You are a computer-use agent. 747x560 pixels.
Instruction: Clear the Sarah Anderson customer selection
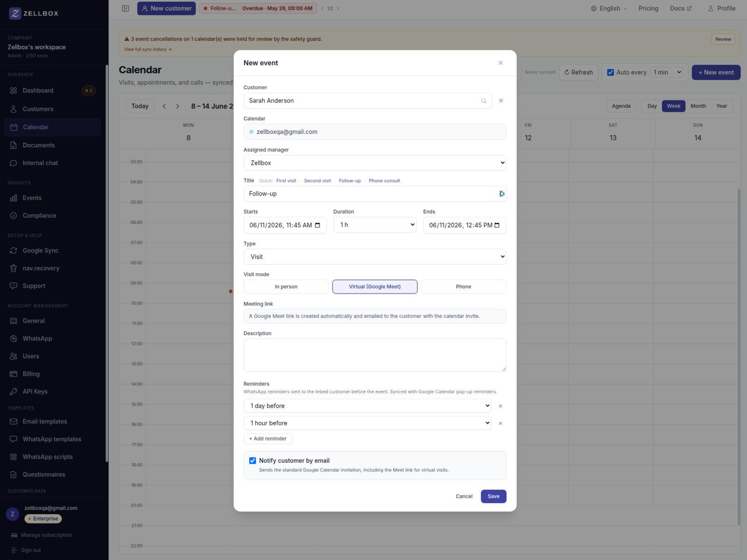501,101
